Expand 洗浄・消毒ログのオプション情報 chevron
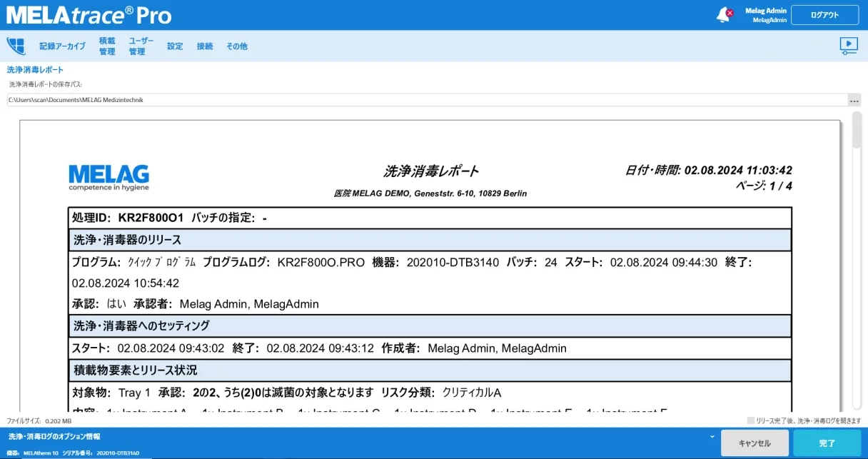 click(x=712, y=436)
